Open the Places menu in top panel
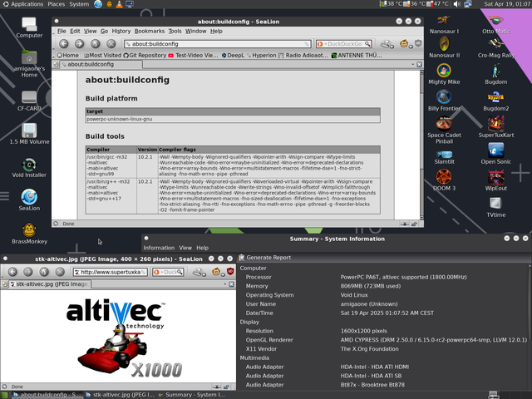Viewport: 532px width, 399px height. click(x=57, y=4)
